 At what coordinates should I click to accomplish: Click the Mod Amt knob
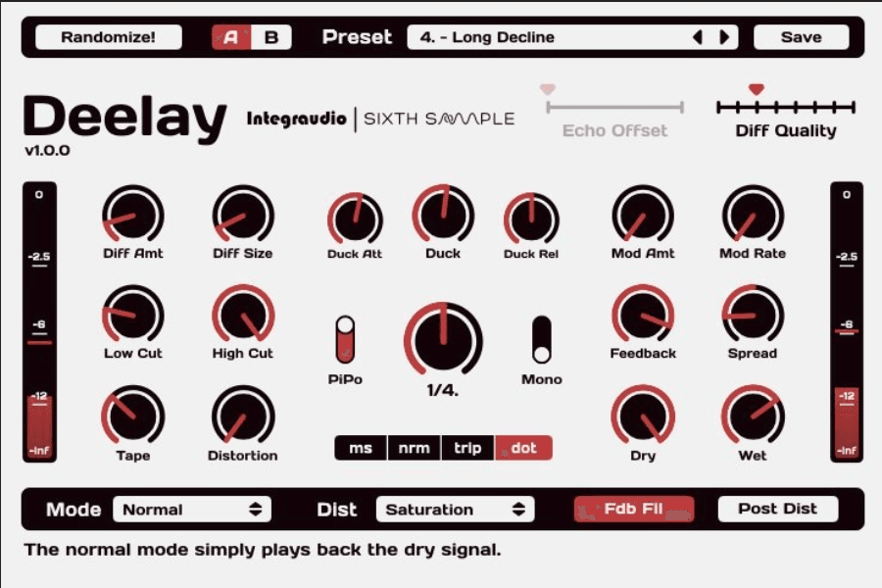click(643, 216)
